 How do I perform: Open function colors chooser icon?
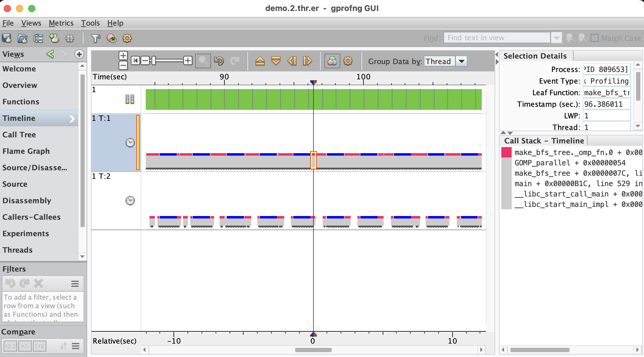click(x=332, y=61)
